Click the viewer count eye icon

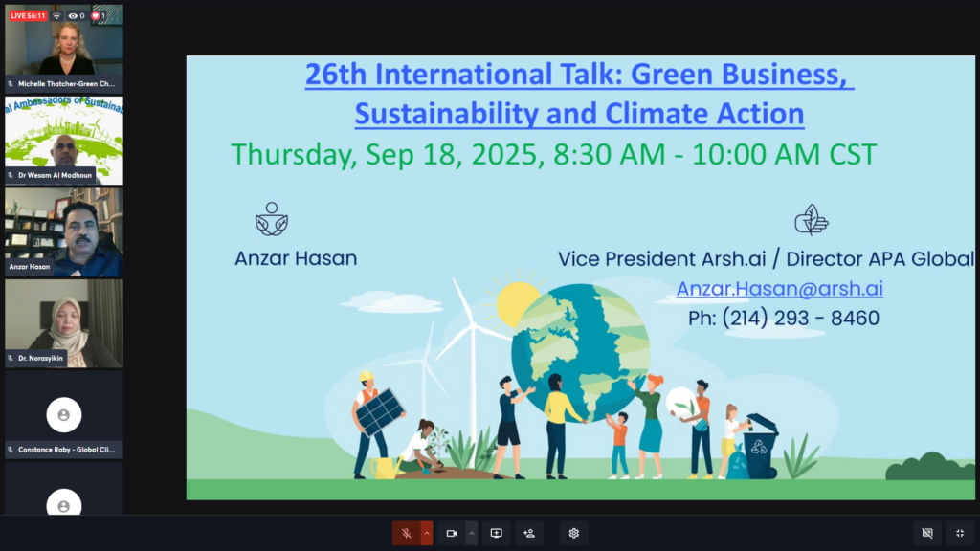point(73,16)
